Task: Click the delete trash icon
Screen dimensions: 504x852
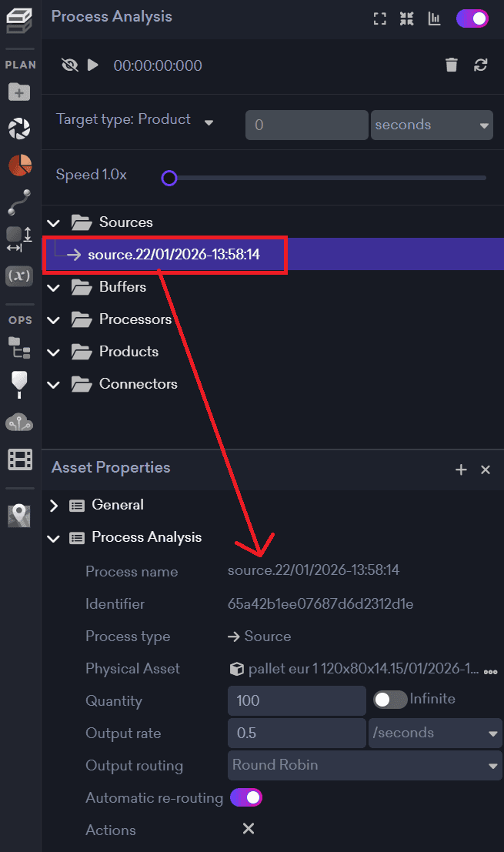Action: click(452, 65)
